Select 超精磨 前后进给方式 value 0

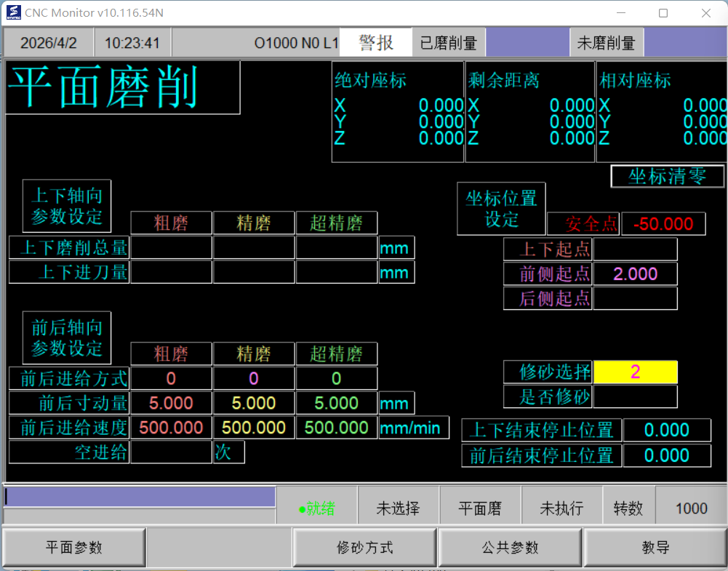click(336, 378)
